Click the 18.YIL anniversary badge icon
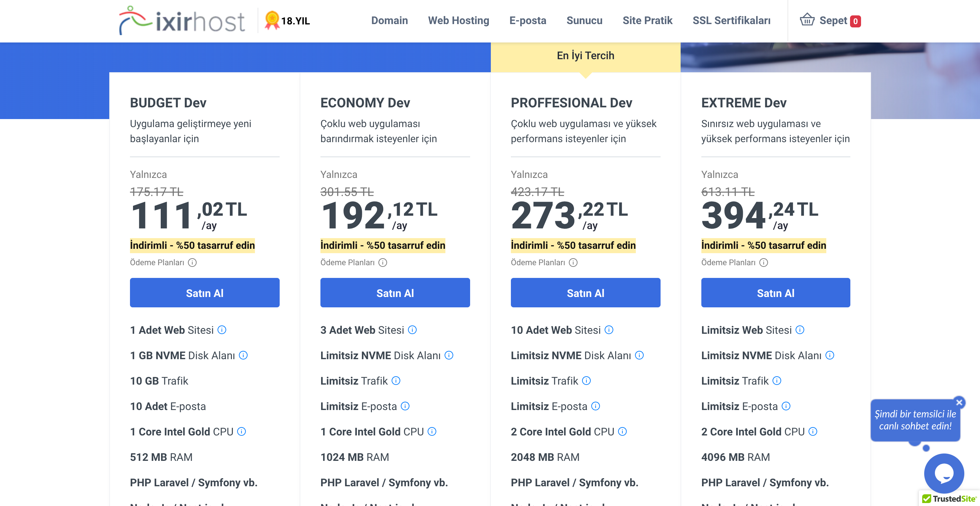The width and height of the screenshot is (980, 506). 272,20
